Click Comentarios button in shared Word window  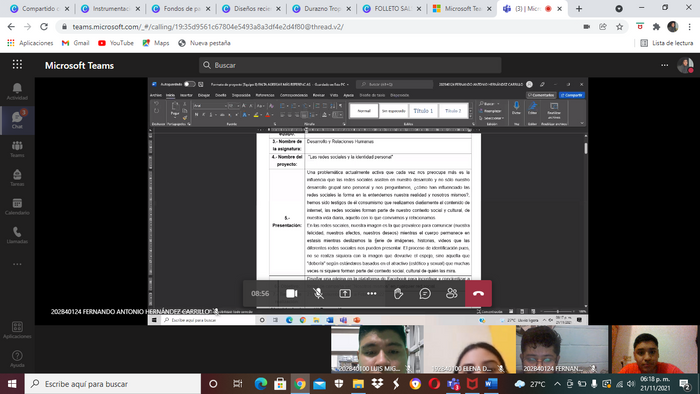pos(541,95)
